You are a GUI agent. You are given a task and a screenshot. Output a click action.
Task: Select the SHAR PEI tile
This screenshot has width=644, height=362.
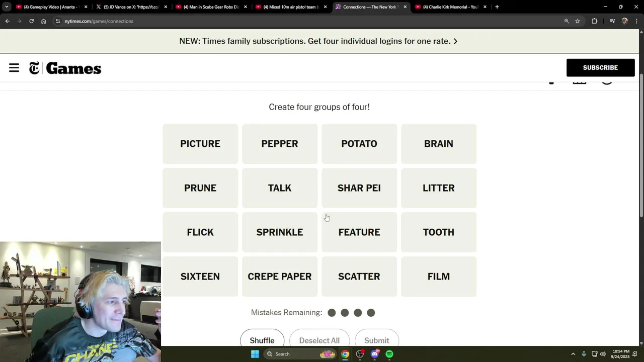(x=359, y=188)
